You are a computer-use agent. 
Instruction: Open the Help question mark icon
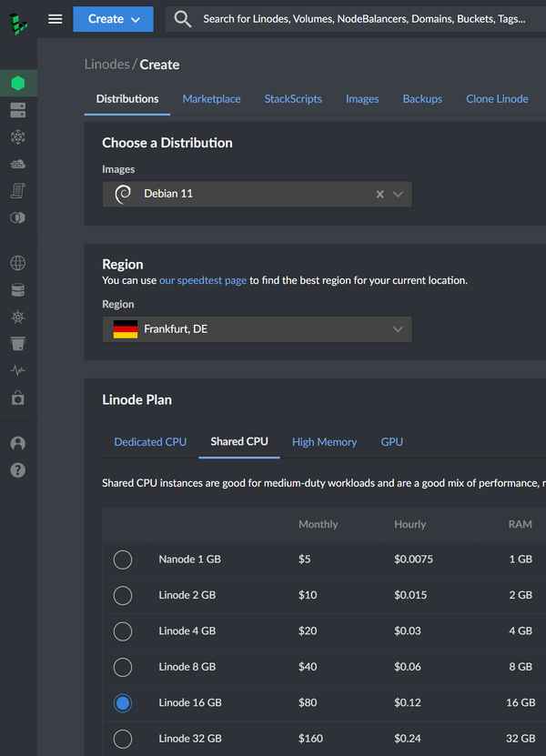pyautogui.click(x=18, y=470)
